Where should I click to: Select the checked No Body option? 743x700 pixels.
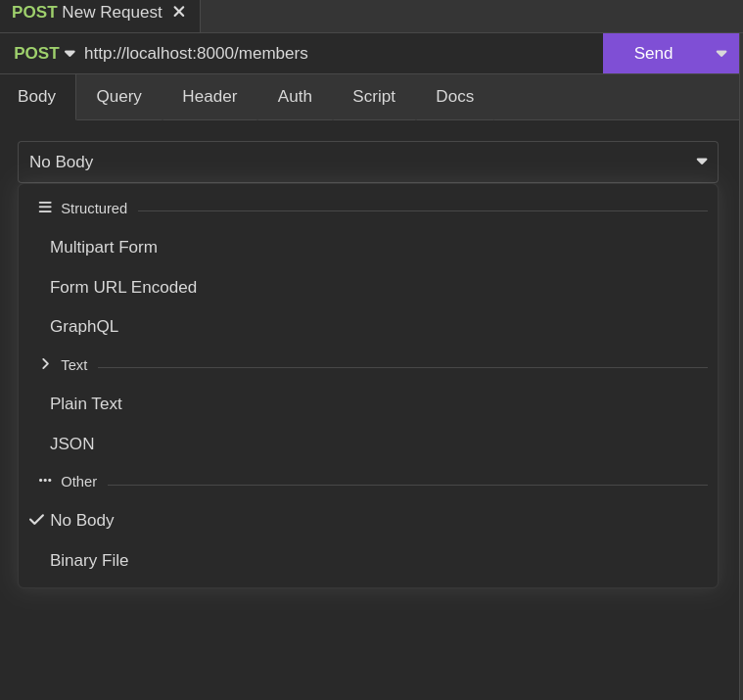[x=368, y=521]
